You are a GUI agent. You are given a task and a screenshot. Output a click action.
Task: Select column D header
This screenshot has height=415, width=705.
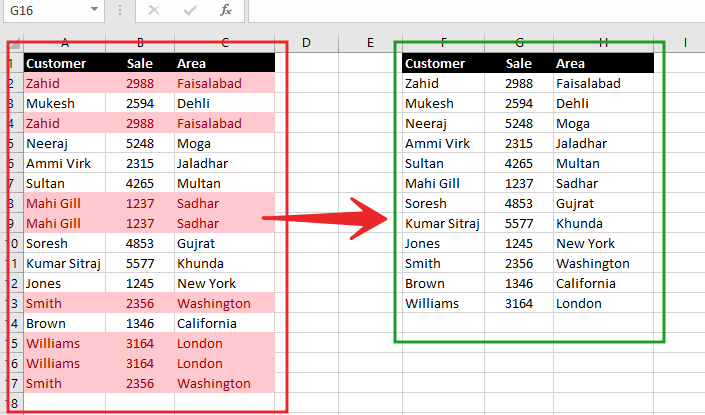[x=306, y=43]
